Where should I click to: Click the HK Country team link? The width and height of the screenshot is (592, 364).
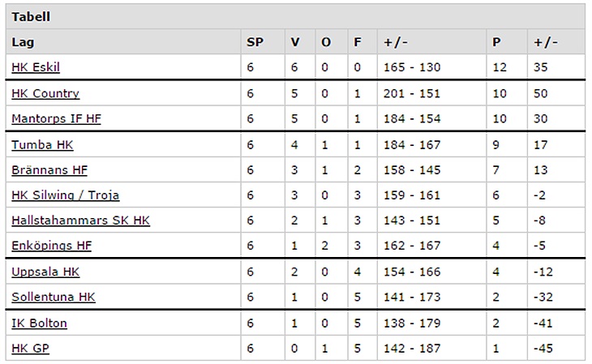45,93
